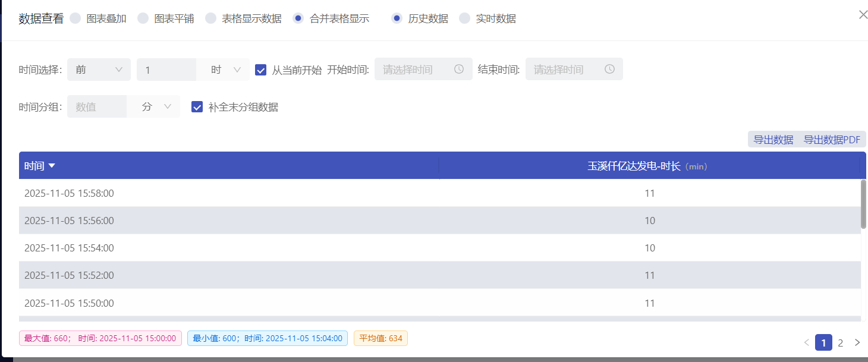Click the clock icon in end time field

[609, 69]
